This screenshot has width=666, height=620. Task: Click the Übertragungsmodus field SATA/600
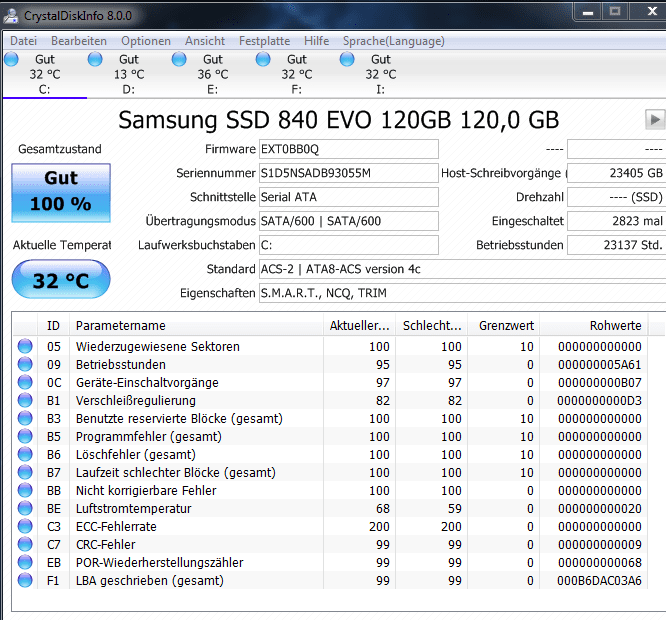pyautogui.click(x=349, y=221)
